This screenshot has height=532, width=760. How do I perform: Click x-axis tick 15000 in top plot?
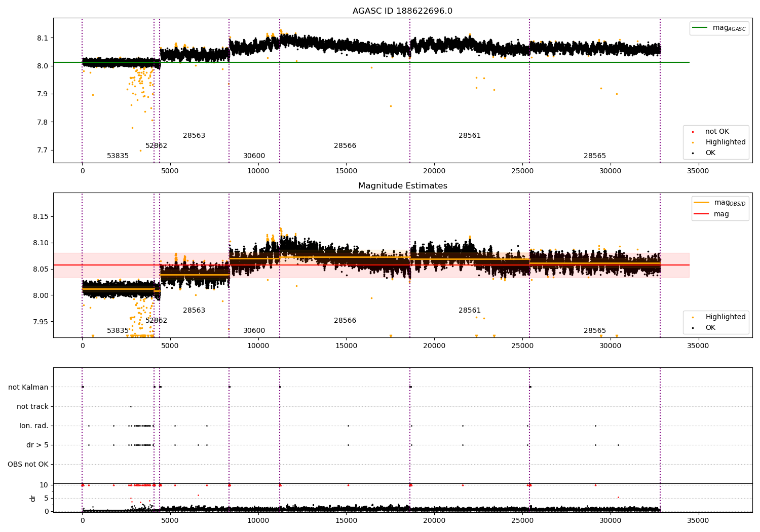[x=346, y=171]
